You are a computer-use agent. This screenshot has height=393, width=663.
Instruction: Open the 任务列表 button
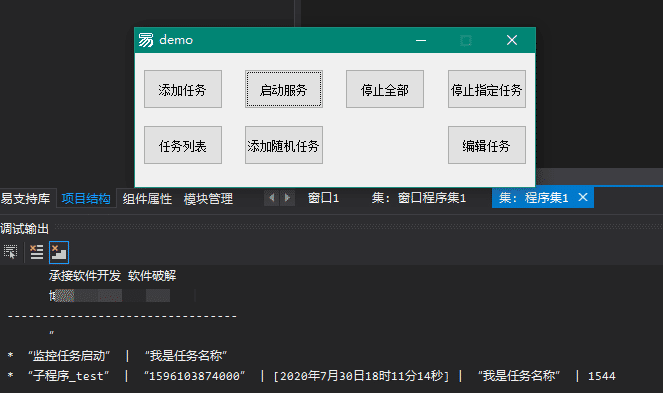(x=183, y=145)
